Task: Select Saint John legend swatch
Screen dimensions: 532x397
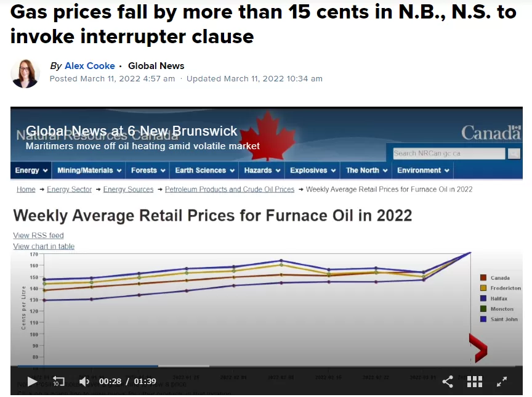Action: point(483,319)
